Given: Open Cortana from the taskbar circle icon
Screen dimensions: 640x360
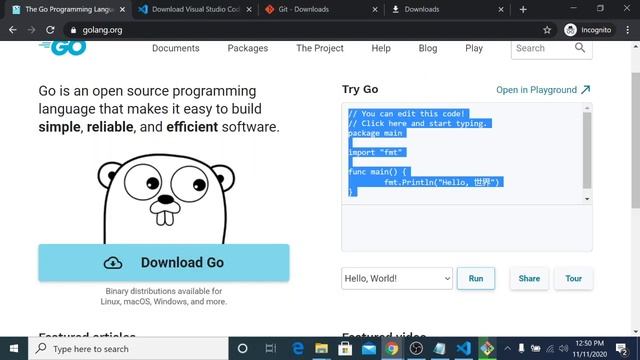Looking at the screenshot, I should coord(242,349).
